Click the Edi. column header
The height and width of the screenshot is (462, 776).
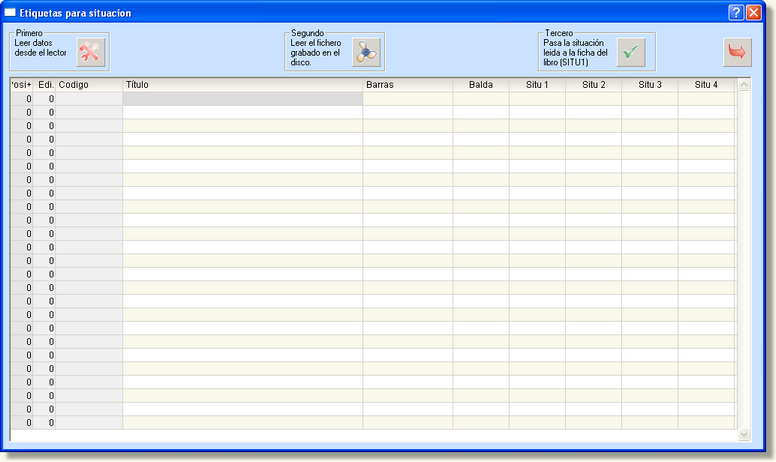coord(45,85)
